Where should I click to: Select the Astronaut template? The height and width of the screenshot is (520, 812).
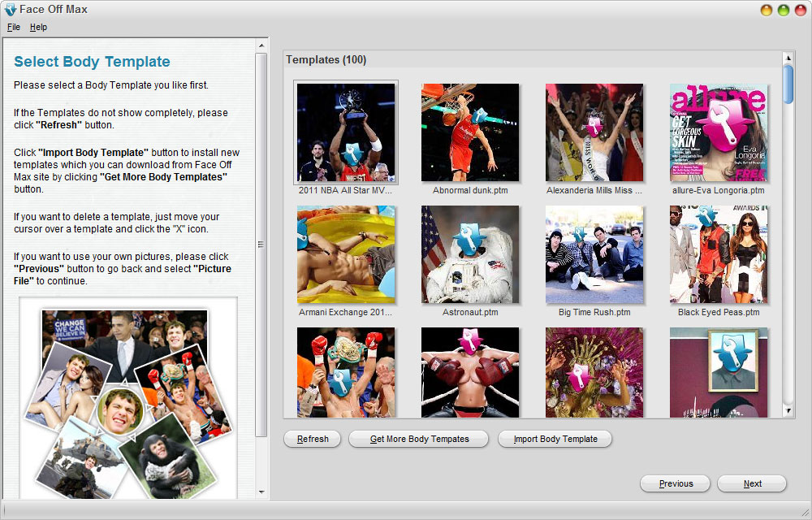pyautogui.click(x=470, y=254)
